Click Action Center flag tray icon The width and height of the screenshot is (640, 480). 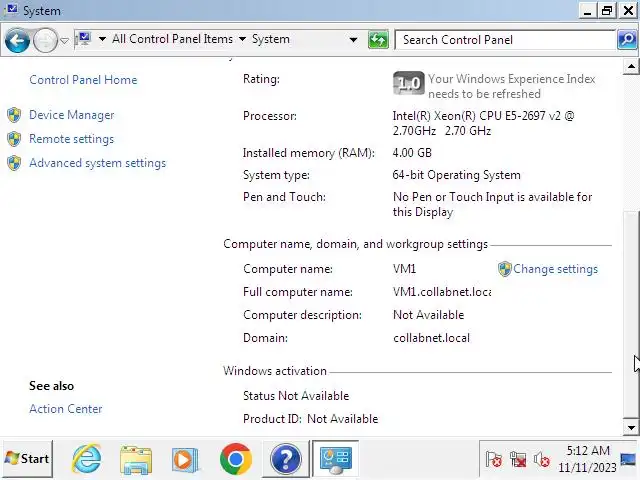tap(494, 460)
